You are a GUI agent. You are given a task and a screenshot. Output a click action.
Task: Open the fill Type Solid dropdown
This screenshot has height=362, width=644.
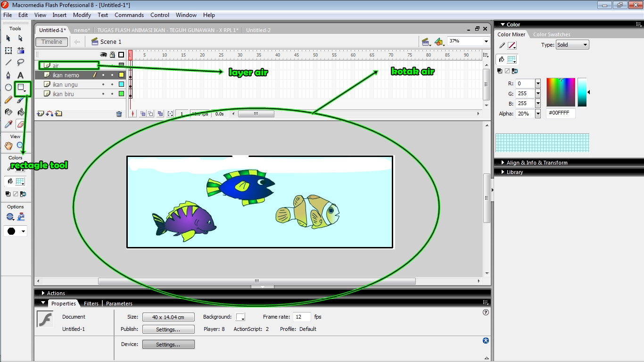(x=572, y=45)
